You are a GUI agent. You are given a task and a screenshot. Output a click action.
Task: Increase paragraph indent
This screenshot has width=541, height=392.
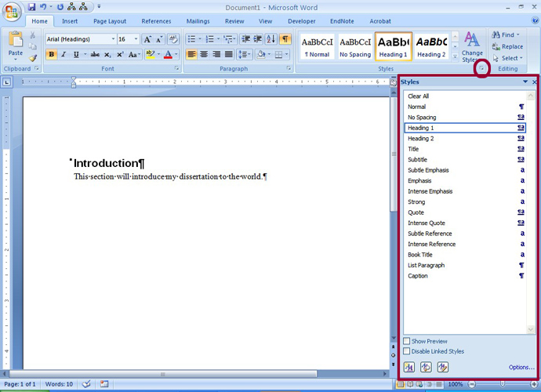click(258, 39)
